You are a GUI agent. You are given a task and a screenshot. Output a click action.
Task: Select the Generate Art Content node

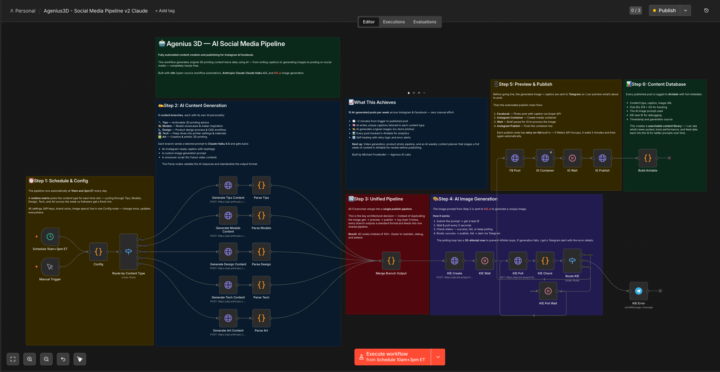pos(228,318)
